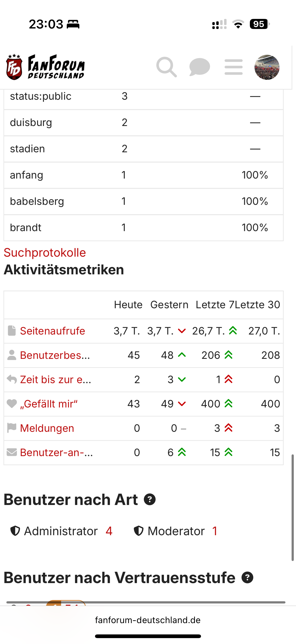This screenshot has width=296, height=644.
Task: Click the Administrator shield icon
Action: (x=15, y=531)
